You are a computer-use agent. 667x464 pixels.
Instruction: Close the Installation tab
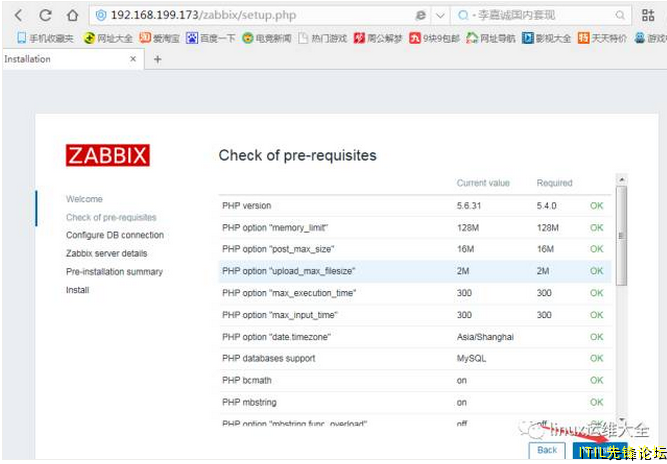click(133, 59)
